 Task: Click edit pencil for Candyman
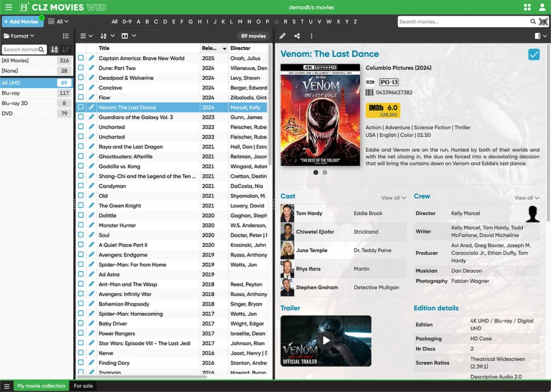(x=91, y=186)
